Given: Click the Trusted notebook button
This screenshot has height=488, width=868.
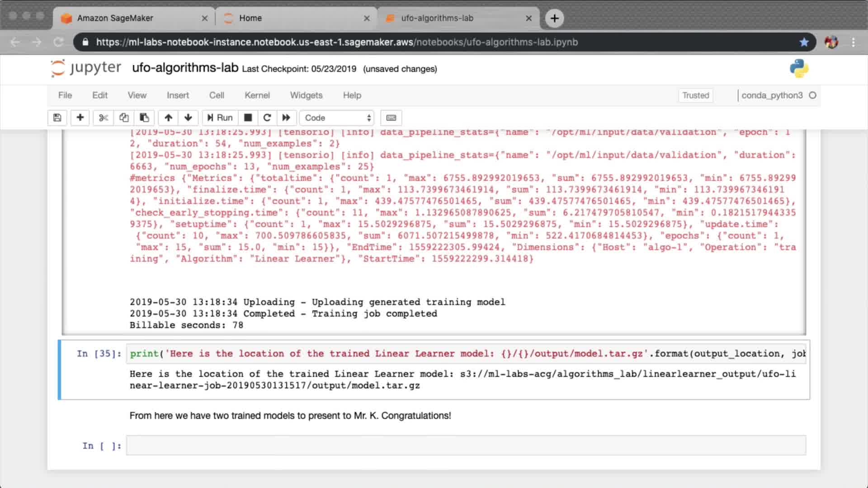Looking at the screenshot, I should [695, 95].
